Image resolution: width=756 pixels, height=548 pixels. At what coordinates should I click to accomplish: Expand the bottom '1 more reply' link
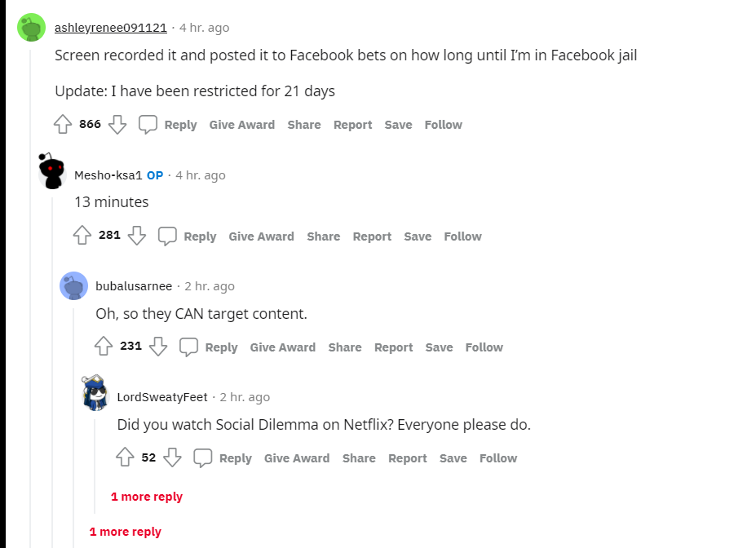(125, 531)
